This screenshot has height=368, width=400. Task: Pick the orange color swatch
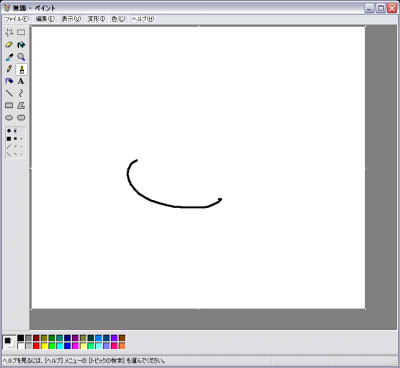click(122, 346)
